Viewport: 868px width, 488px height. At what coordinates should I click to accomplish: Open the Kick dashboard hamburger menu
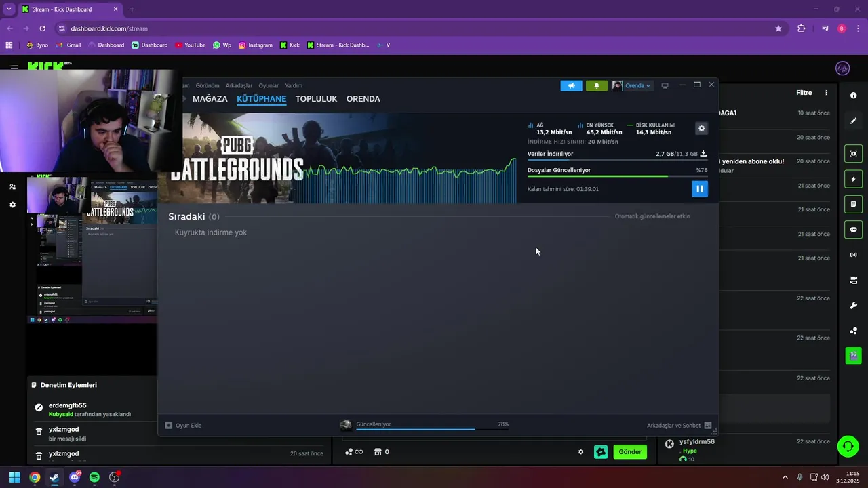pyautogui.click(x=14, y=68)
